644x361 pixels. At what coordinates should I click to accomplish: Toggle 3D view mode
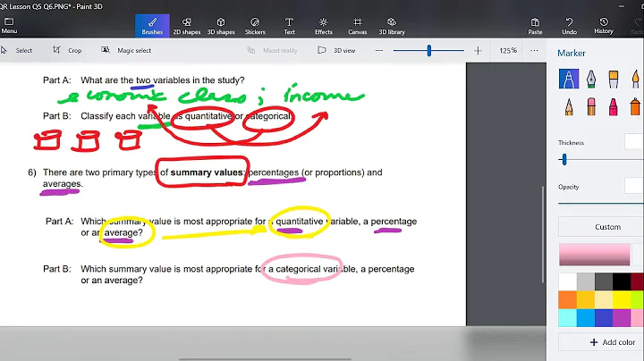tap(336, 50)
